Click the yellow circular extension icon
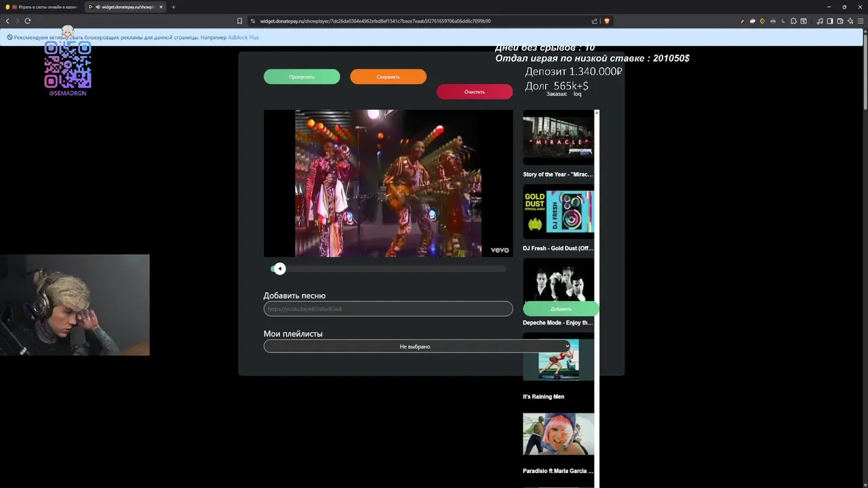 [x=762, y=21]
